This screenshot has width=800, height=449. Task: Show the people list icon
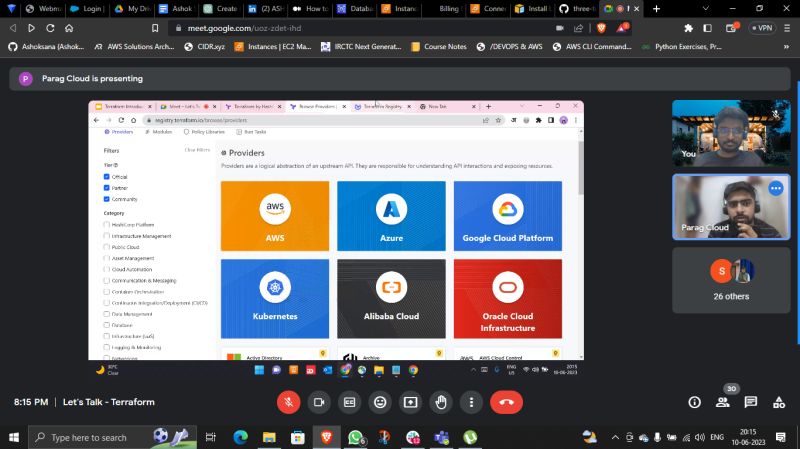tap(722, 403)
